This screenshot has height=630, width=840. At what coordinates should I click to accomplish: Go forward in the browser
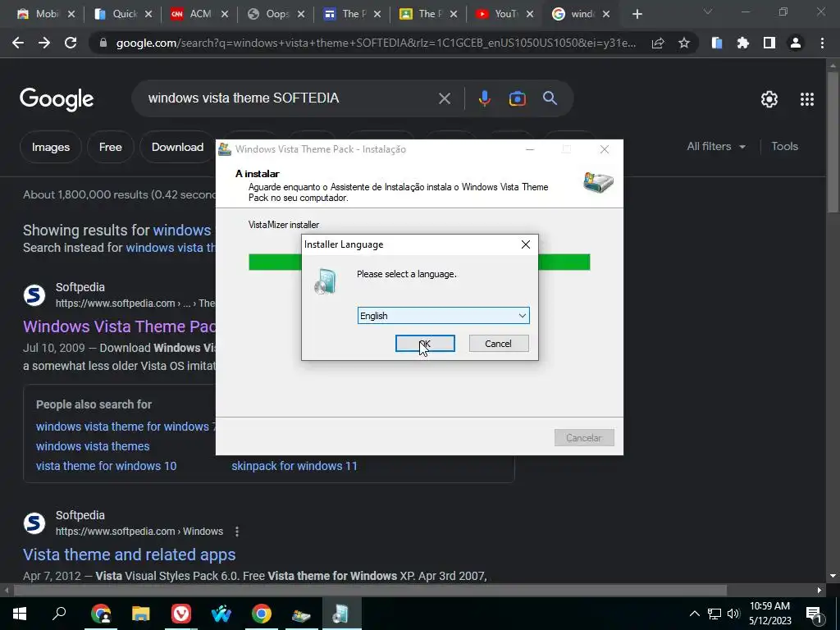(x=44, y=43)
